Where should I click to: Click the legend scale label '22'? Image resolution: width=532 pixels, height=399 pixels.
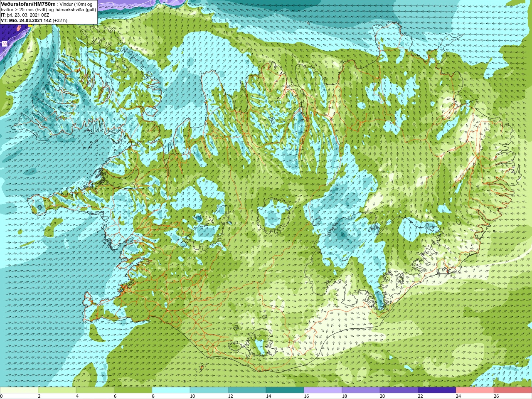(420, 397)
